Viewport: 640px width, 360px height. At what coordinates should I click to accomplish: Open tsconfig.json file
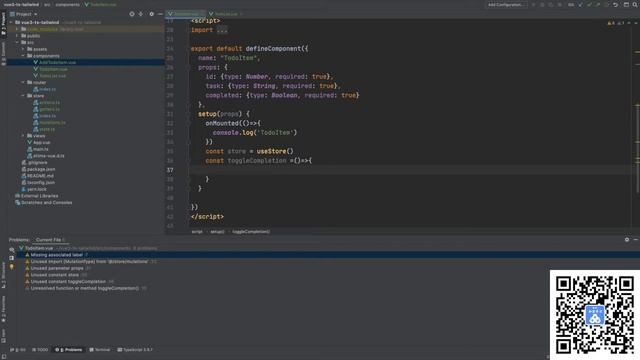38,182
